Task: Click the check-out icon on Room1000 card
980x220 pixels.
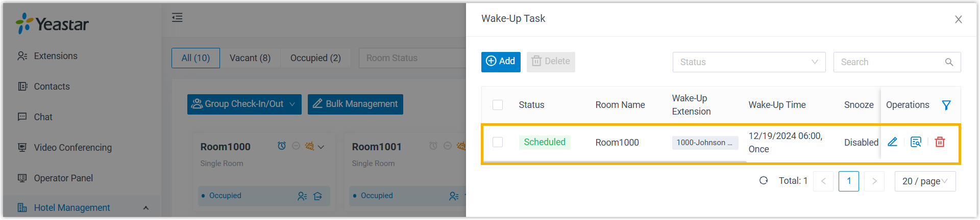Action: click(317, 196)
